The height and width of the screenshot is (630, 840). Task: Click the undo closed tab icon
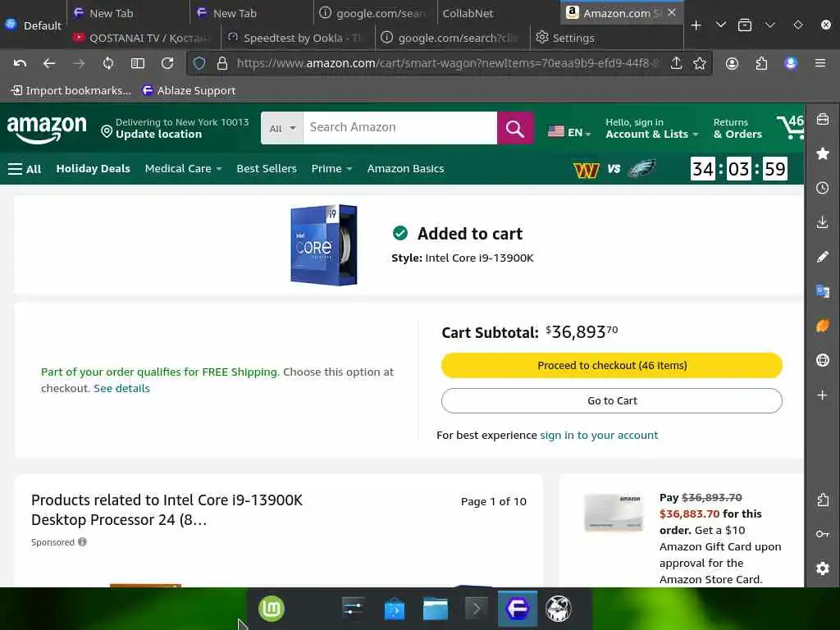[x=20, y=63]
